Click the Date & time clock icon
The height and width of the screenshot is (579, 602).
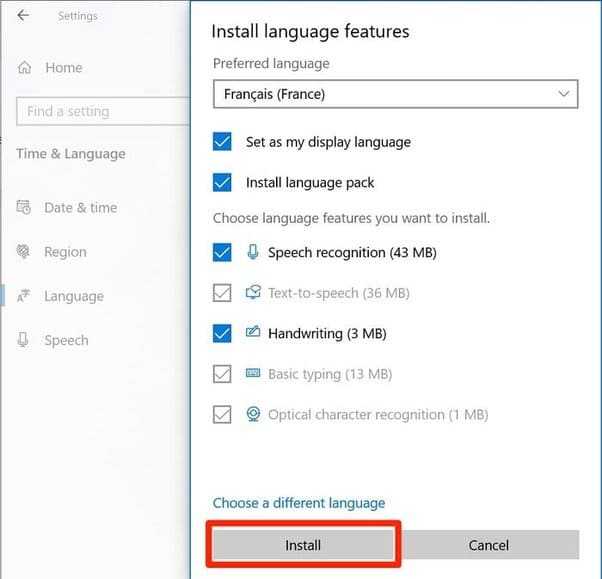[x=24, y=208]
